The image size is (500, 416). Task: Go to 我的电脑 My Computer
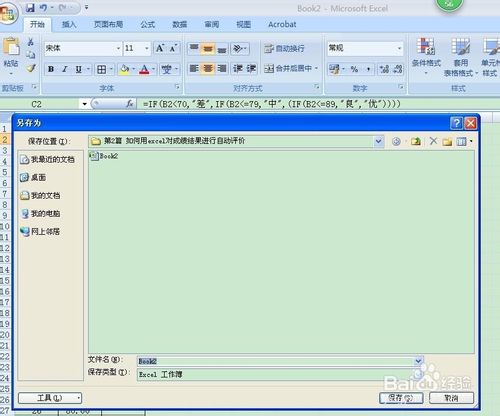coord(40,214)
